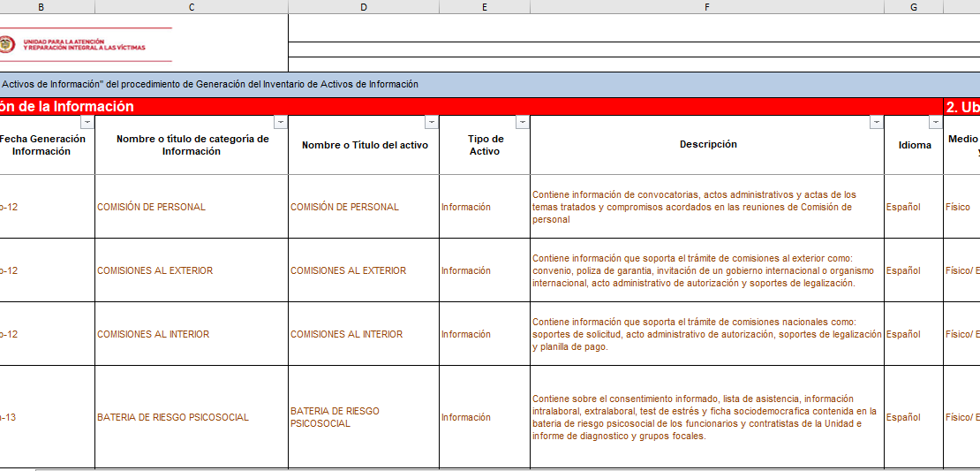Select column E header
The image size is (980, 471).
[485, 7]
